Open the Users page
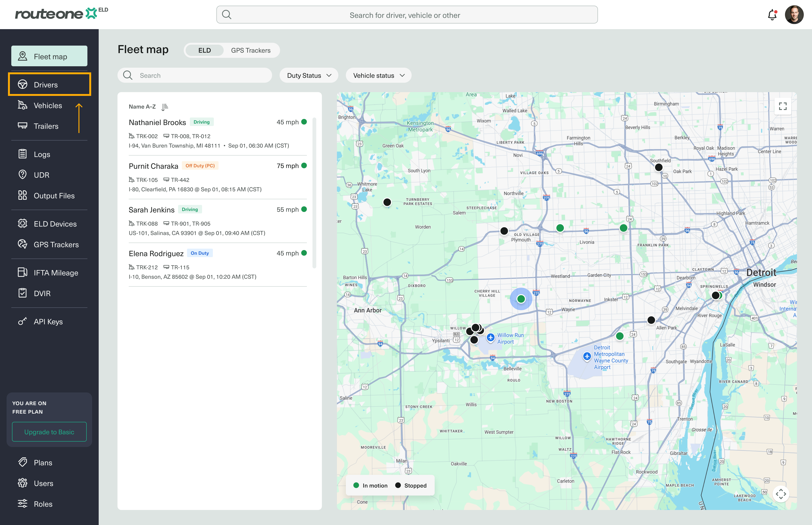 [49, 483]
